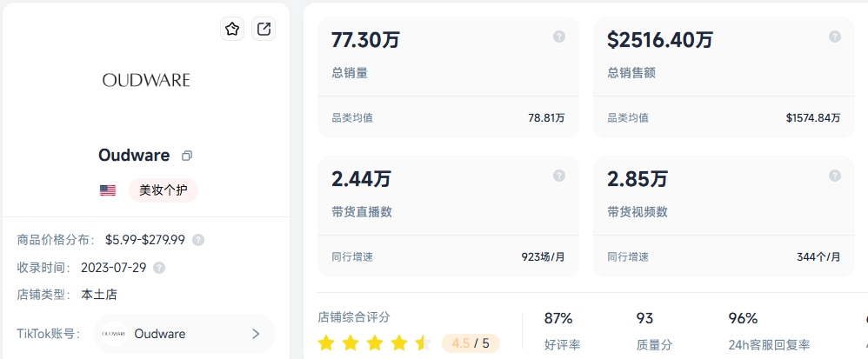Click the OUDWARE brand logo image

pyautogui.click(x=146, y=80)
